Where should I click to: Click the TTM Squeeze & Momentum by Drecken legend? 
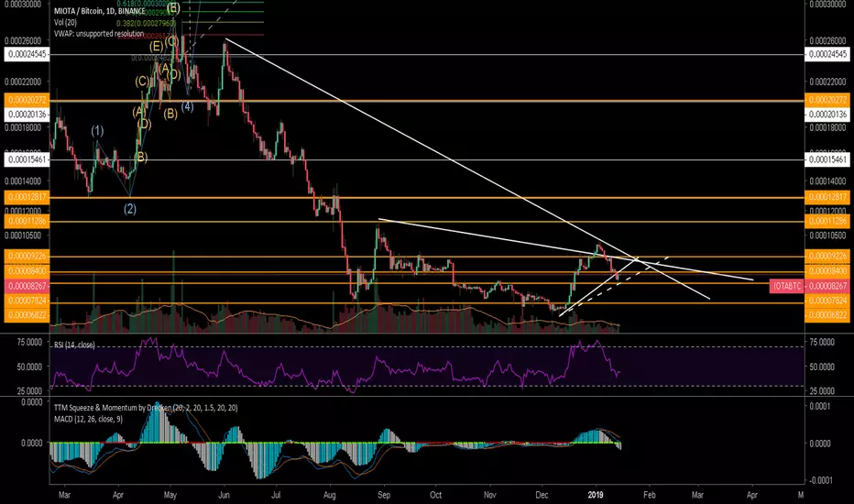146,408
